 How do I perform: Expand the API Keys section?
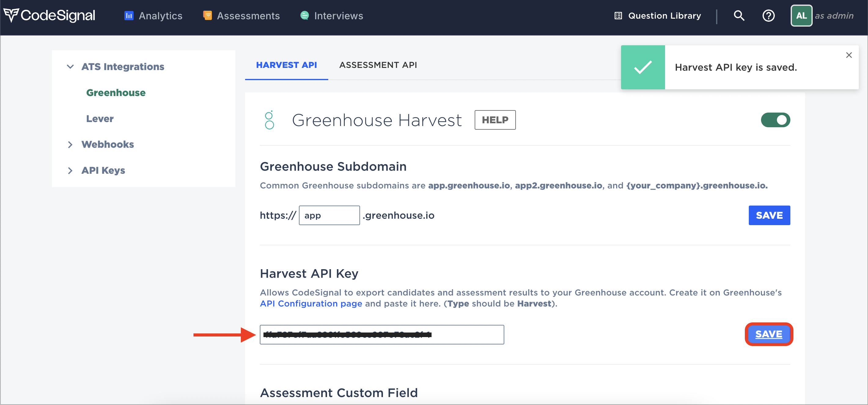click(96, 170)
